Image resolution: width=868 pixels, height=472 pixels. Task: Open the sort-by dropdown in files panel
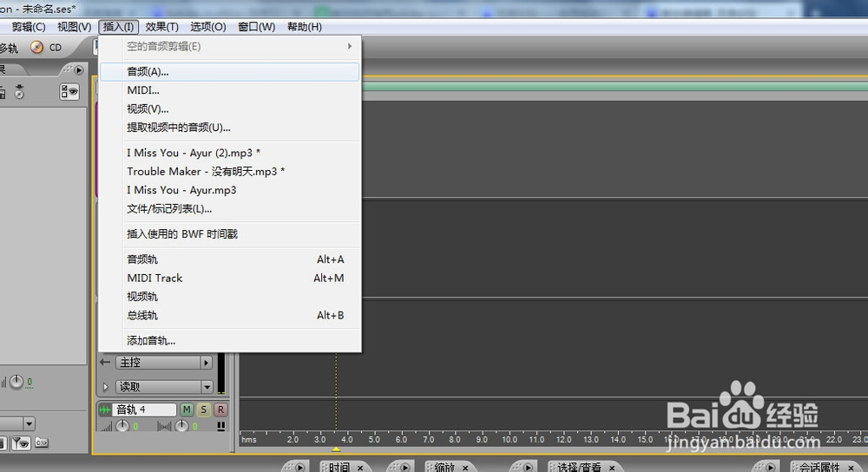coord(29,424)
